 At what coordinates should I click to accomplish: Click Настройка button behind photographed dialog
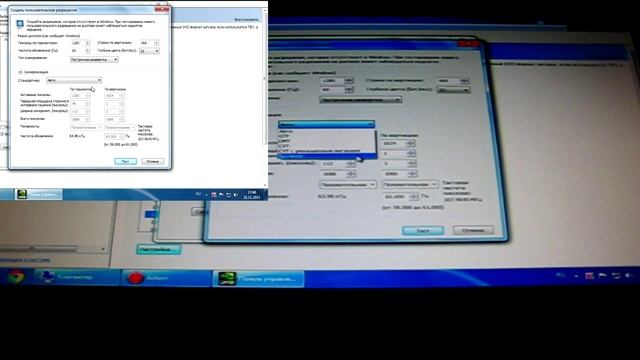click(x=158, y=249)
